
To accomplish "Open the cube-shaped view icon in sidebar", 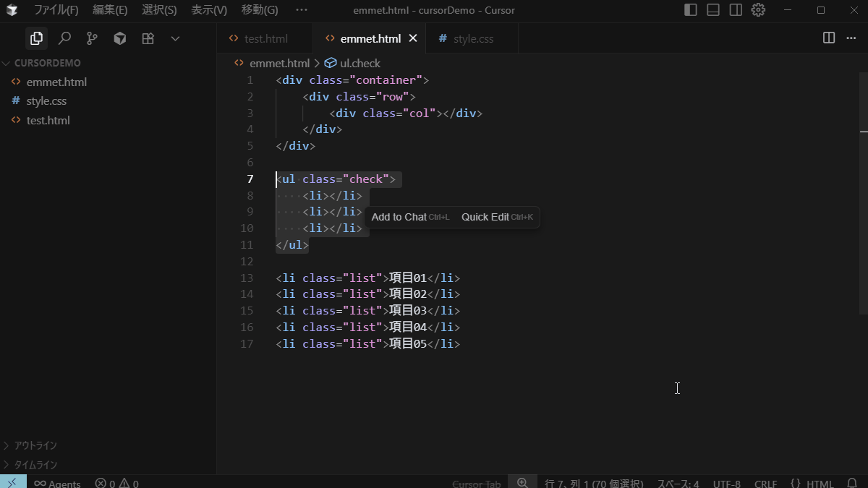I will pyautogui.click(x=120, y=38).
